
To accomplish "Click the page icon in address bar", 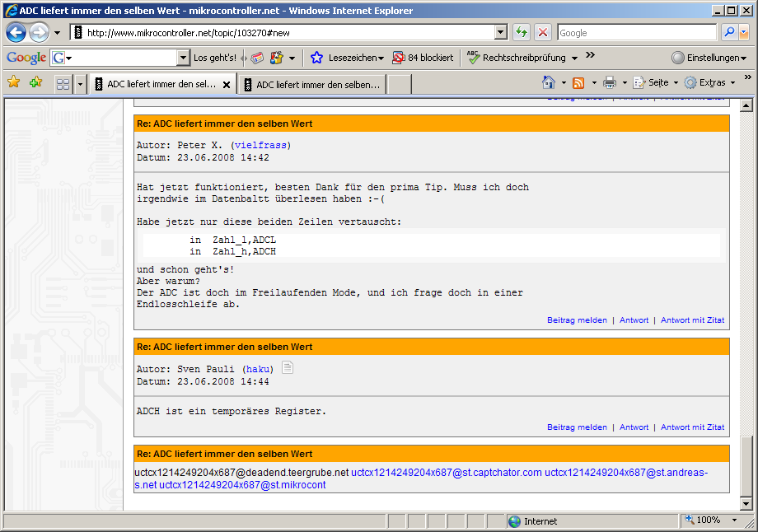I will point(77,33).
